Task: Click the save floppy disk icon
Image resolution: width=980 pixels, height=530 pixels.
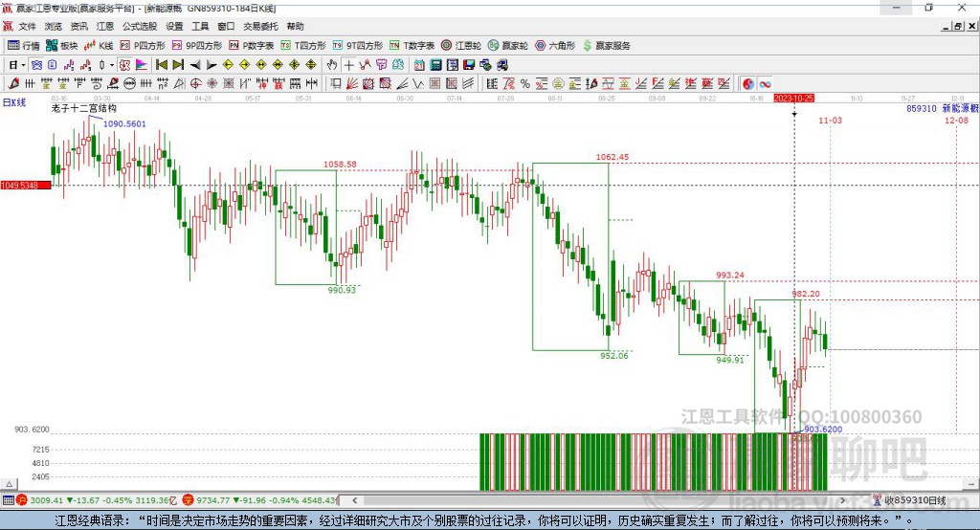Action: pyautogui.click(x=469, y=65)
